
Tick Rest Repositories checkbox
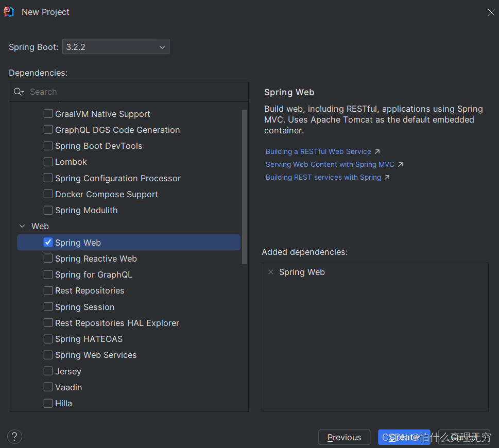(48, 290)
